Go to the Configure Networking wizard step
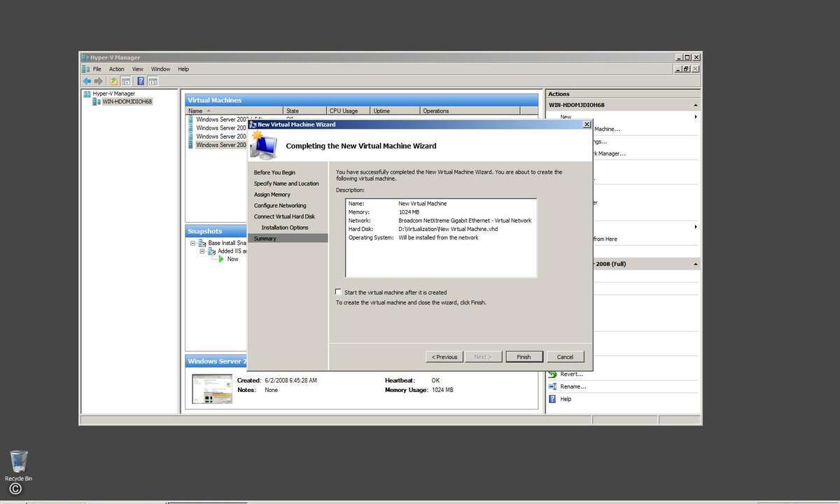 pyautogui.click(x=280, y=206)
